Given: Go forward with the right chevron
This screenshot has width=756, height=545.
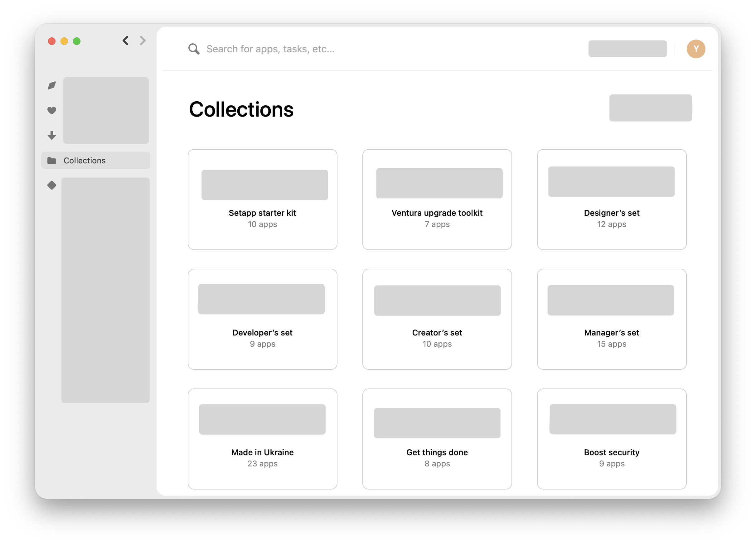Looking at the screenshot, I should click(x=143, y=41).
